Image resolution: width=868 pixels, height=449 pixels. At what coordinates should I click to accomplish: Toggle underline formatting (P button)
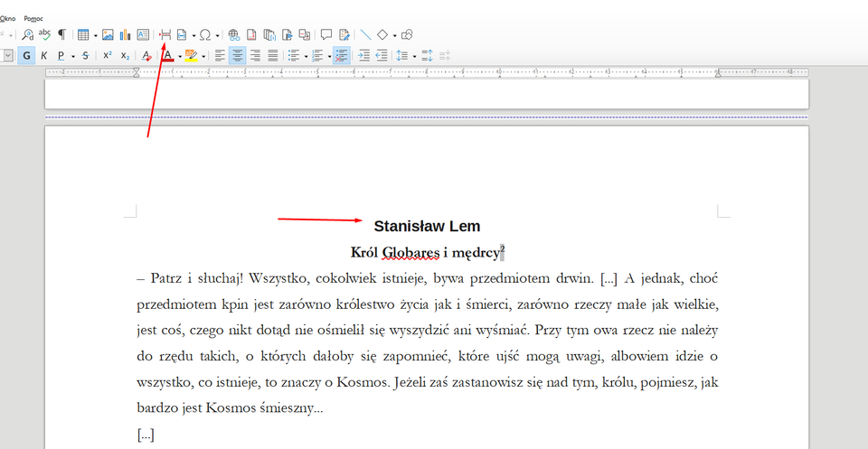(61, 55)
